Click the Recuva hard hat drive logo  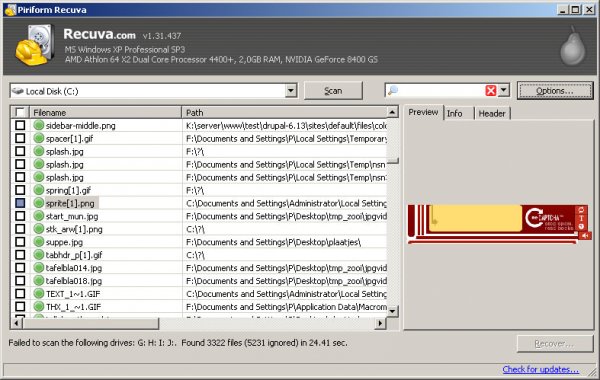coord(34,45)
